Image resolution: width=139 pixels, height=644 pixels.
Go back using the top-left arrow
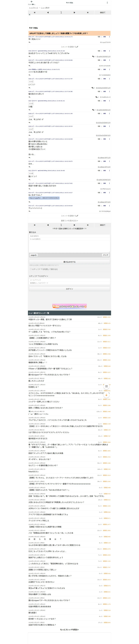click(32, 2)
